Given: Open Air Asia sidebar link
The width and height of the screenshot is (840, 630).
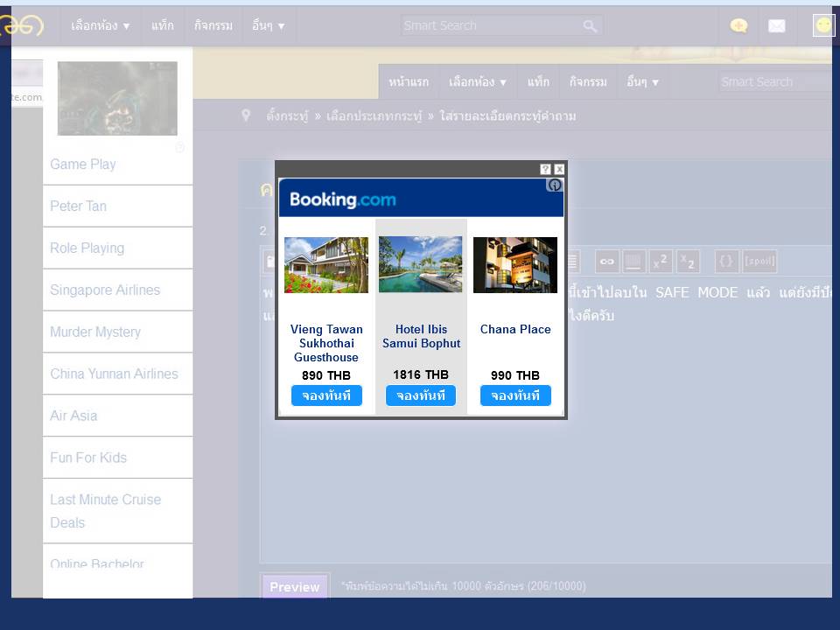Looking at the screenshot, I should coord(73,416).
